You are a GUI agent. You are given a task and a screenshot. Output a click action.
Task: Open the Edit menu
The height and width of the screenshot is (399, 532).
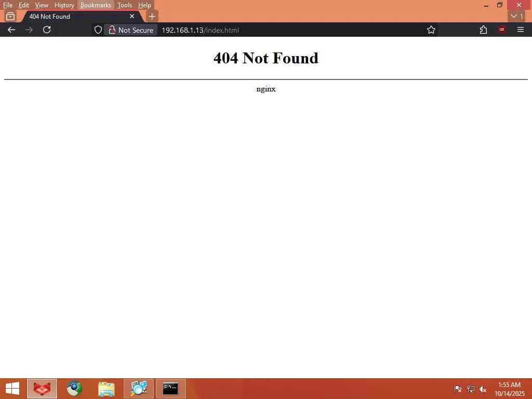point(23,5)
